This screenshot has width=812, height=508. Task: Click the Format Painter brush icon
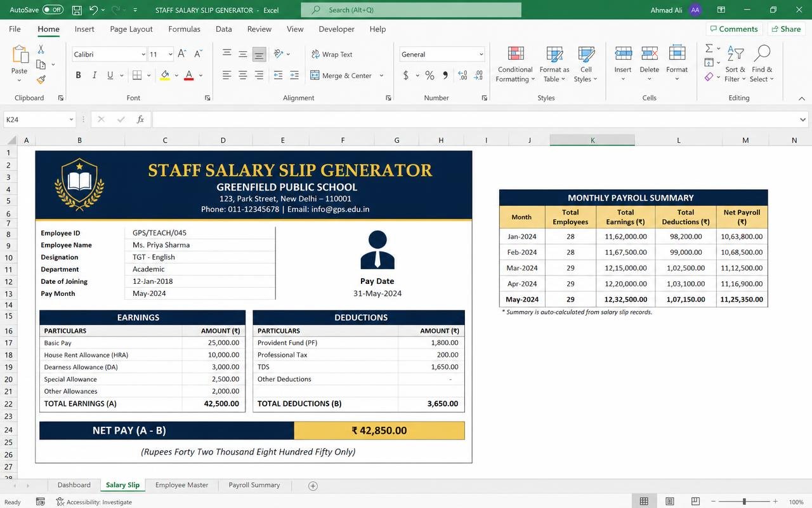(41, 79)
